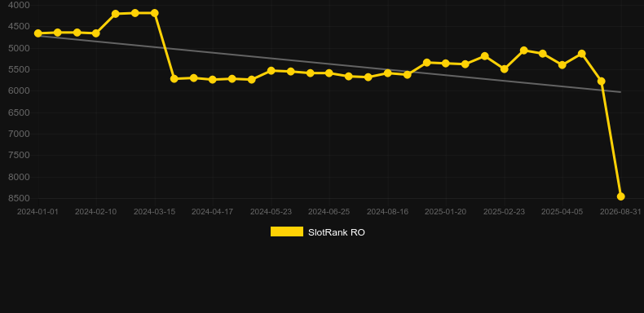Click the y-axis value 4500
This screenshot has width=644, height=313.
pos(19,26)
